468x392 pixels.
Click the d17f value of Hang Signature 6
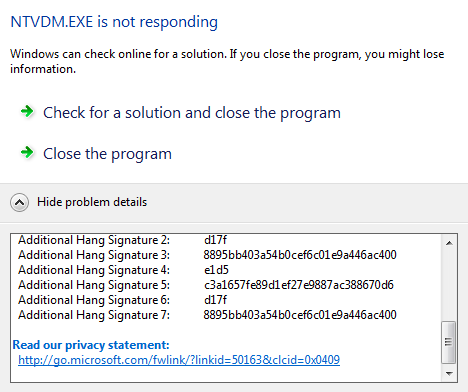(215, 300)
